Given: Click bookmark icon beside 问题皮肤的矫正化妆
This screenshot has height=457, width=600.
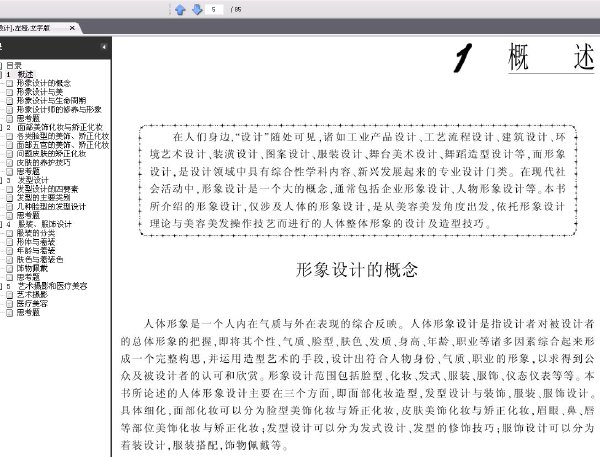Looking at the screenshot, I should click(x=10, y=153).
